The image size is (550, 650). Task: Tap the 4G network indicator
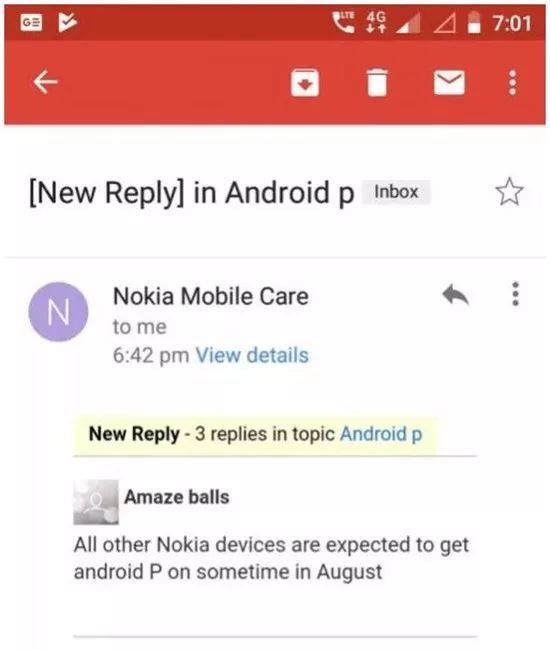pos(376,22)
